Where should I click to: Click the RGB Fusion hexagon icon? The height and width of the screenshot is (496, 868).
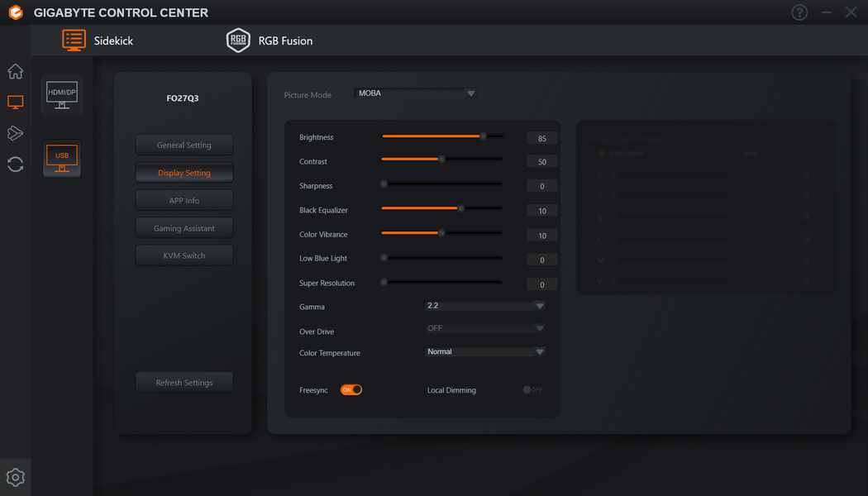click(238, 41)
